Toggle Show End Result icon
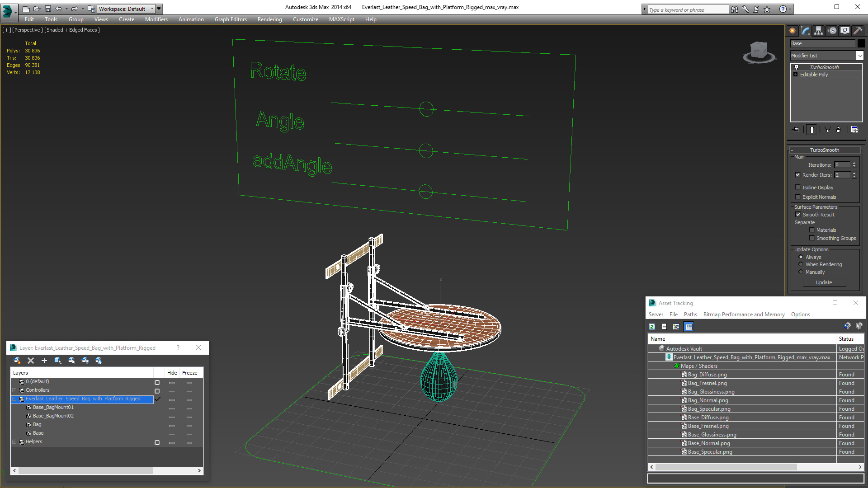This screenshot has height=488, width=868. [812, 130]
